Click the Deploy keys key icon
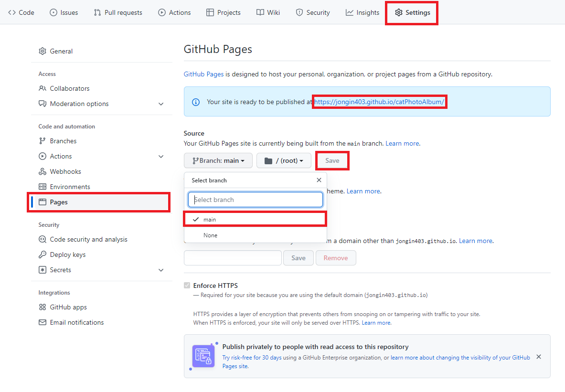 click(x=43, y=254)
